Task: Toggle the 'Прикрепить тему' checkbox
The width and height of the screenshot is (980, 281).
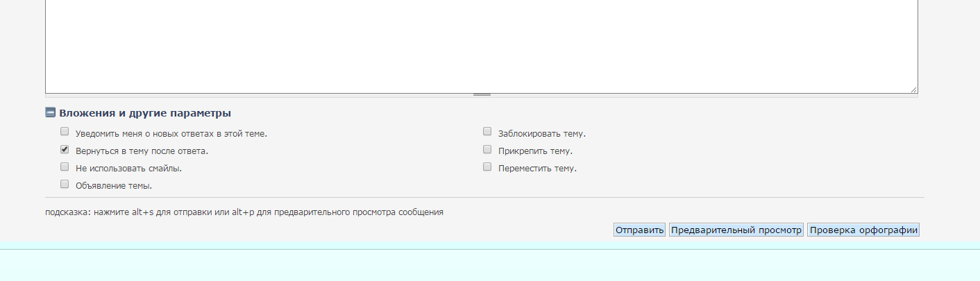Action: 487,149
